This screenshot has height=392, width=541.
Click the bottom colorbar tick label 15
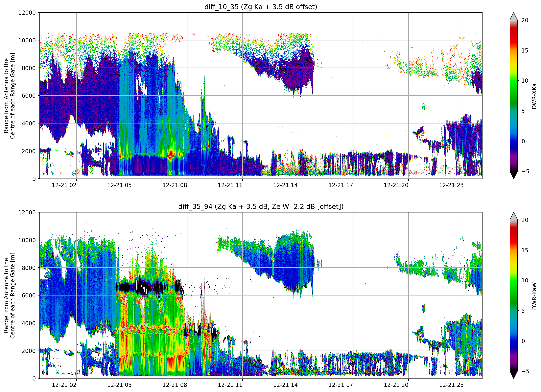(x=525, y=250)
